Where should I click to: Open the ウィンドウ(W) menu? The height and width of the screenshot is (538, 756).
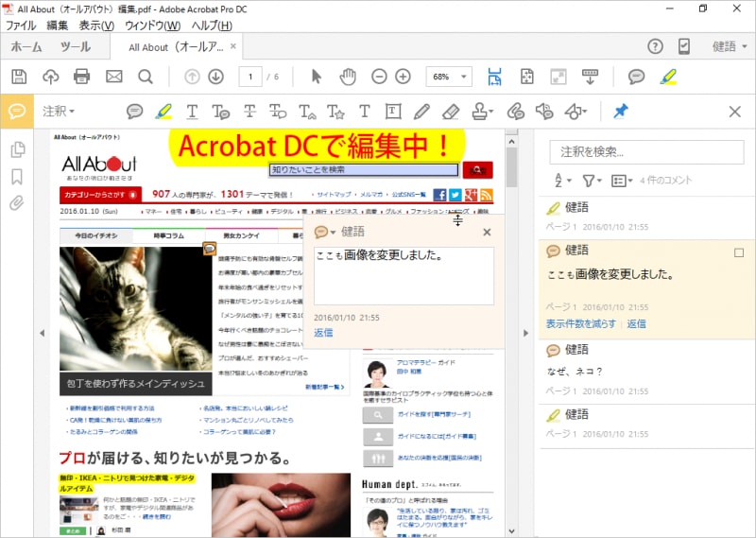(152, 26)
